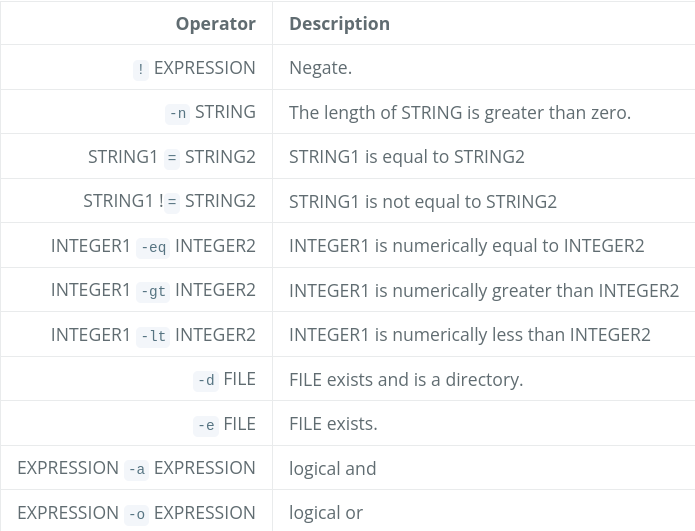Viewport: 695px width, 531px height.
Task: Select the "-n" code snippet
Action: coord(177,113)
